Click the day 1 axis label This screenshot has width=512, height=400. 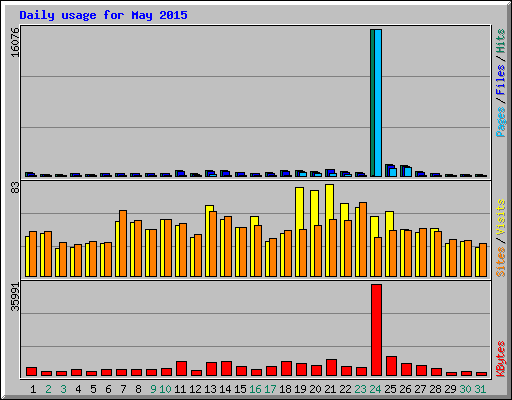33,389
